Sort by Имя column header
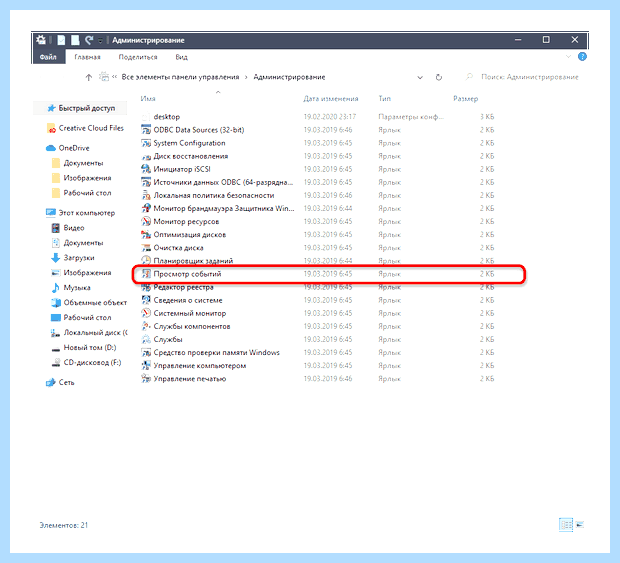Viewport: 620px width, 563px height. (148, 98)
